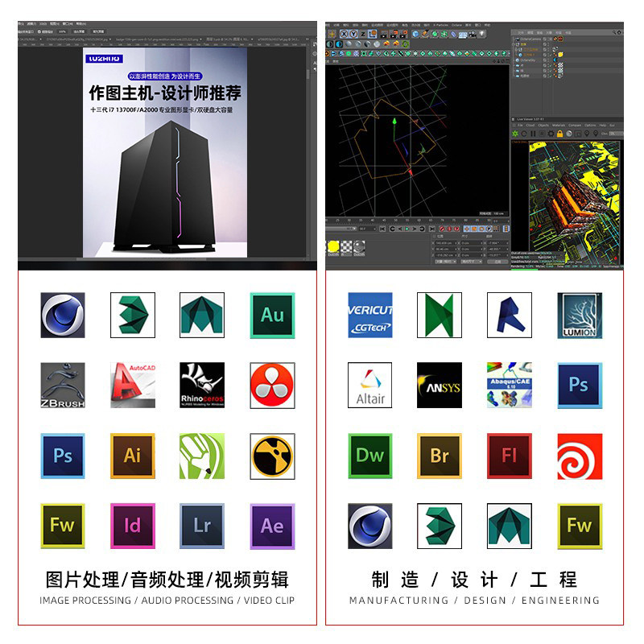Open the Fireworks Fw icon in the left panel
Viewport: 644px width, 644px height.
click(x=63, y=526)
